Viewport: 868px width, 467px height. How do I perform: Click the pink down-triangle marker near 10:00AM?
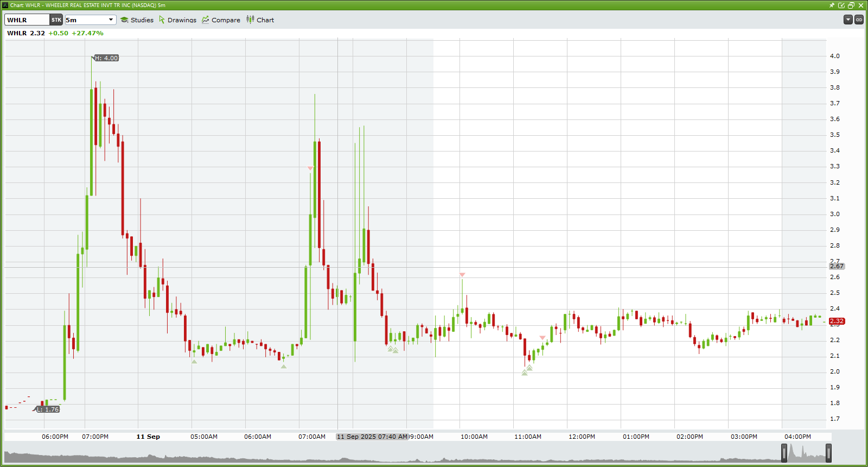pos(462,275)
